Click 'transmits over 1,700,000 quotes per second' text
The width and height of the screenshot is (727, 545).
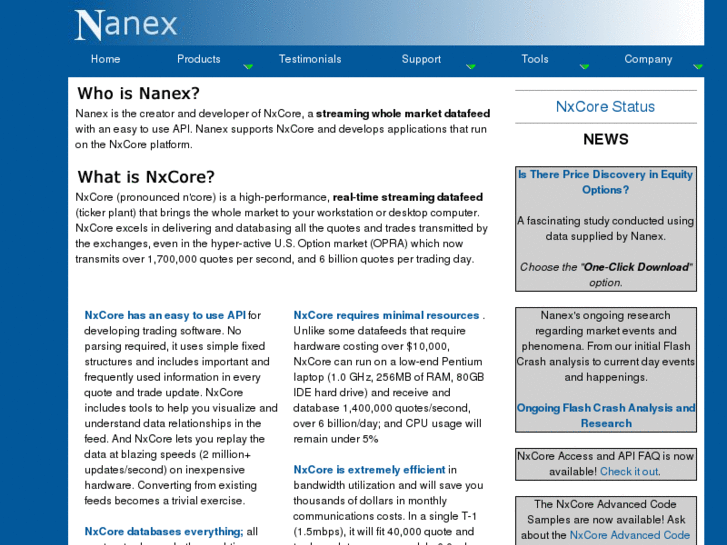184,259
